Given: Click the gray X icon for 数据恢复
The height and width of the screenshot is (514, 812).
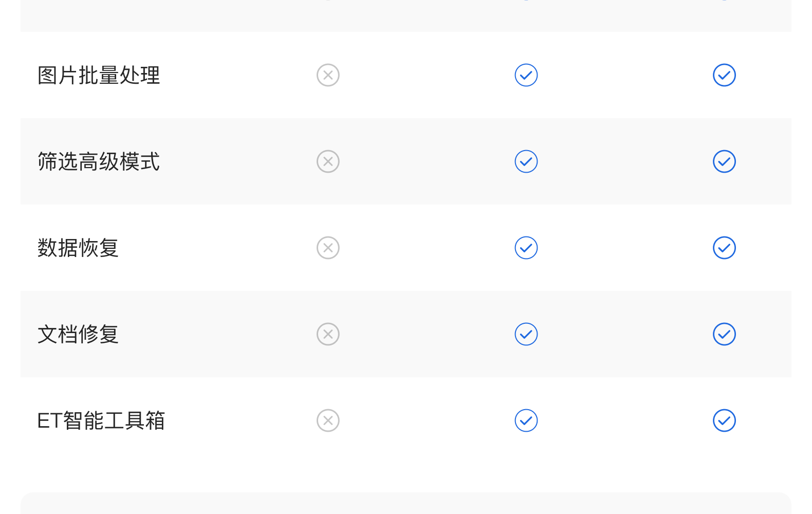Looking at the screenshot, I should [x=328, y=248].
